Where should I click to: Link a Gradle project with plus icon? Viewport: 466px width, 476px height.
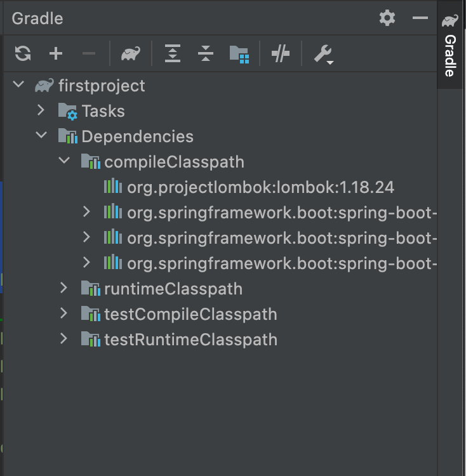click(x=56, y=53)
